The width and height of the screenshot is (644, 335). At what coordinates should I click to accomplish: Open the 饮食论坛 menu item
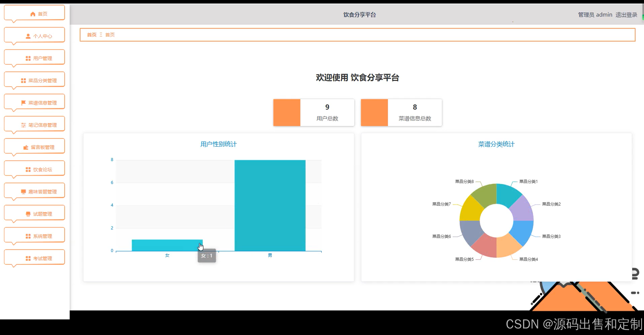(42, 170)
